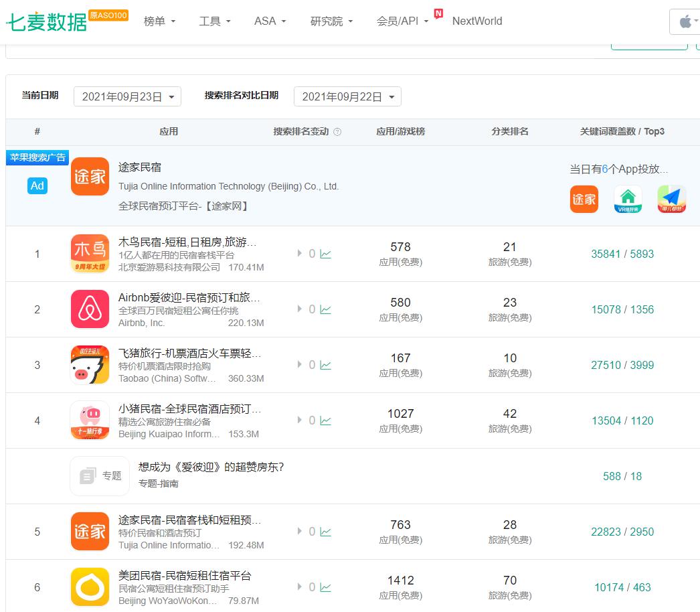This screenshot has height=612, width=700.
Task: Open 飞猪旅行-机票酒店 app title
Action: [x=190, y=354]
